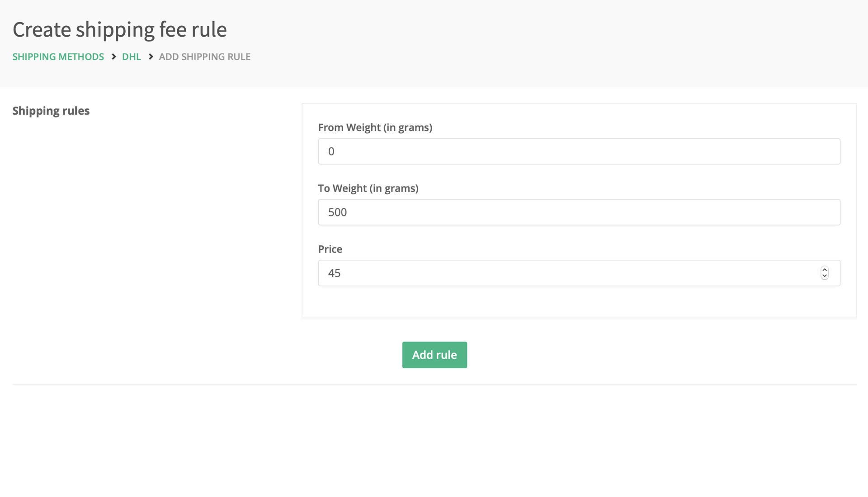Select the 0 value in From Weight

coord(331,151)
